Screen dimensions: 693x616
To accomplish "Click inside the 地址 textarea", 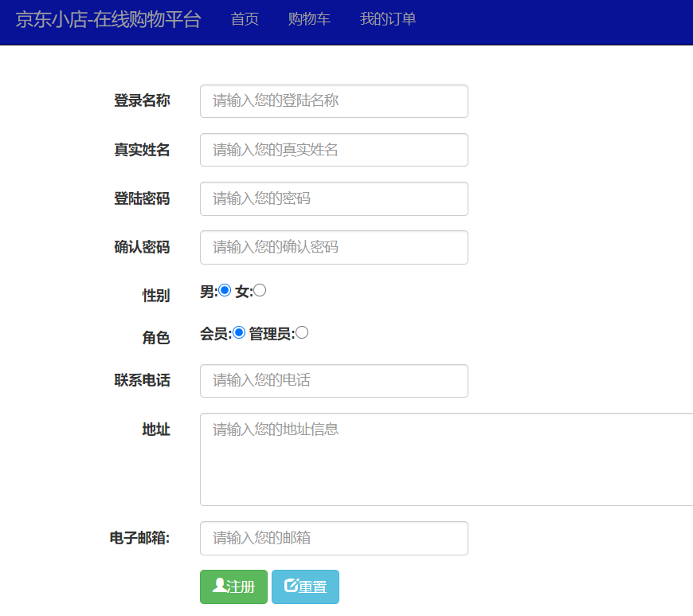I will click(x=446, y=459).
